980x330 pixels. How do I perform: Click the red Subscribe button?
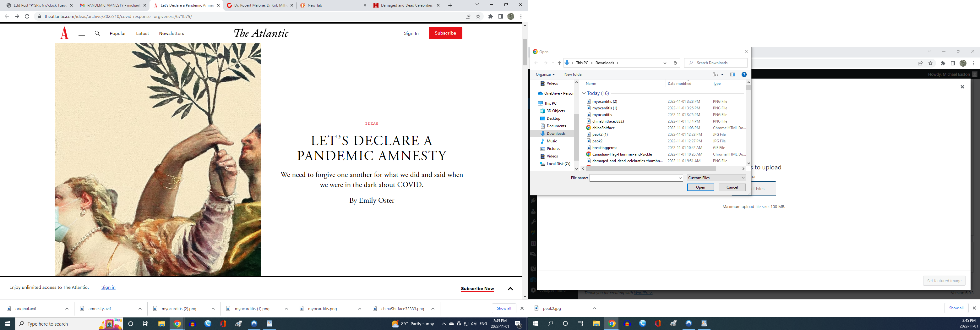tap(445, 33)
